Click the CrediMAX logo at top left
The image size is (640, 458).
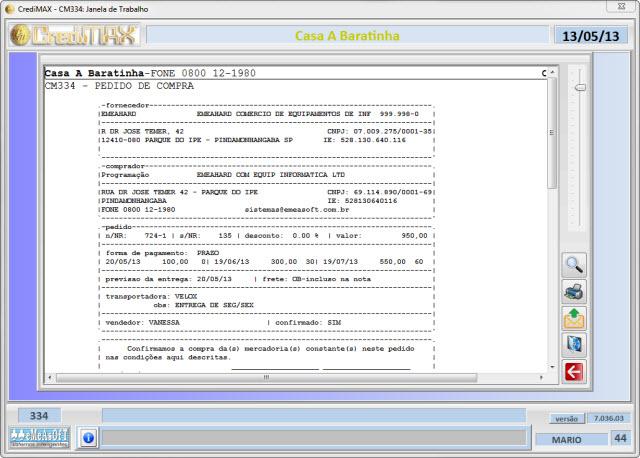[x=74, y=36]
